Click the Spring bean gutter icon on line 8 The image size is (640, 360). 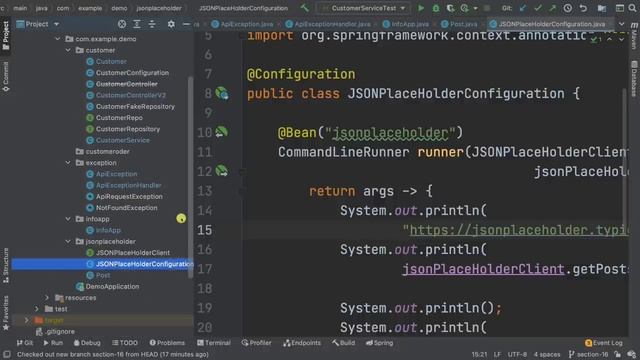[x=222, y=93]
